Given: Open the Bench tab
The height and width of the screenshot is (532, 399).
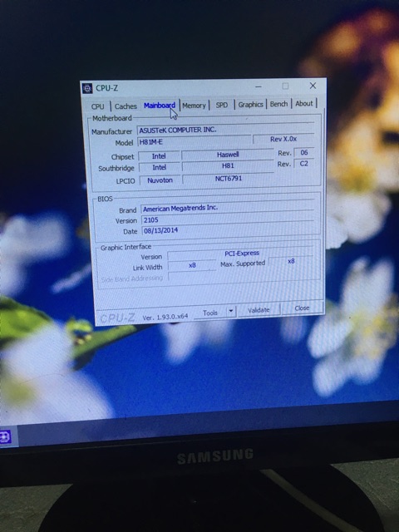Looking at the screenshot, I should point(279,103).
